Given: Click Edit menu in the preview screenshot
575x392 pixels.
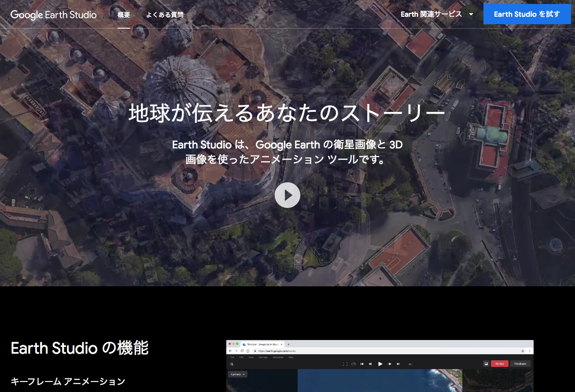Looking at the screenshot, I should pos(241,357).
